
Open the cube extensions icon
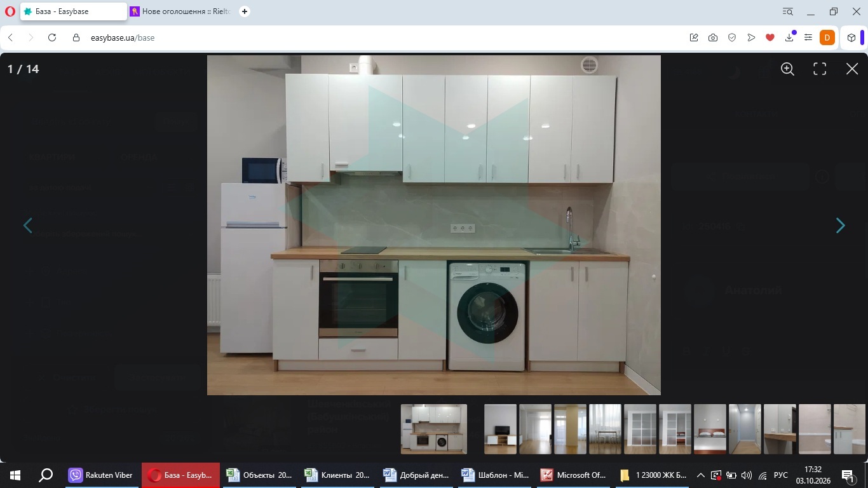tap(851, 37)
